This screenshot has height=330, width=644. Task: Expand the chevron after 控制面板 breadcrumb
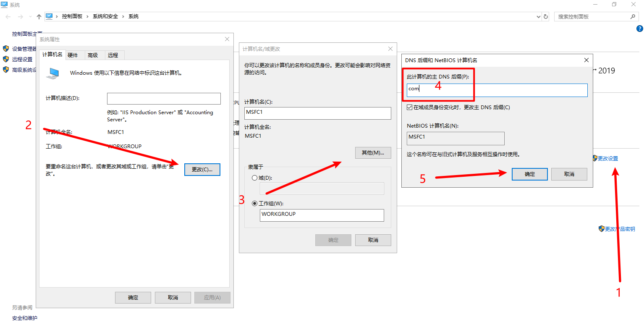tap(87, 16)
